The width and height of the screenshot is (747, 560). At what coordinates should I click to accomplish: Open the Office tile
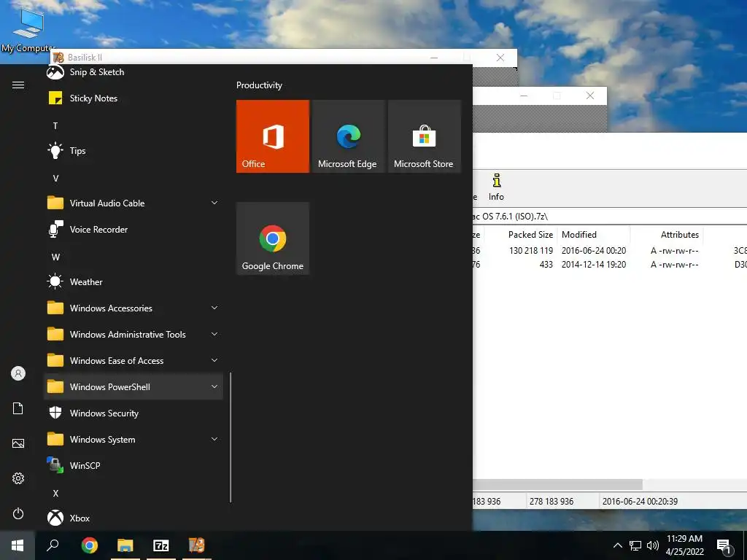click(x=273, y=136)
